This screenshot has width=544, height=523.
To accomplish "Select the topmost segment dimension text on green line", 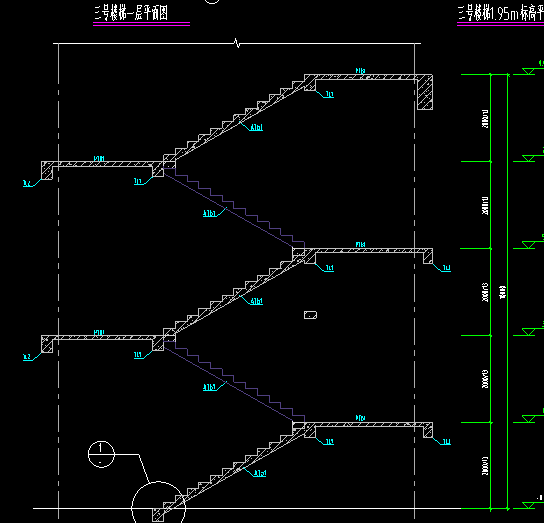I will point(485,119).
